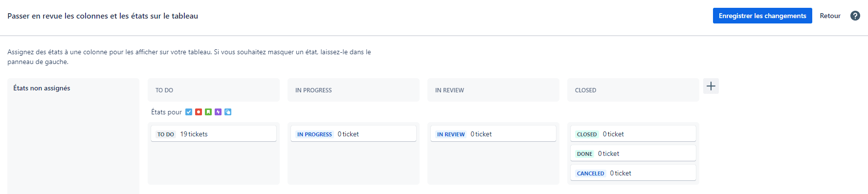This screenshot has width=868, height=194.
Task: Click the red Bug issue type icon
Action: tap(199, 112)
